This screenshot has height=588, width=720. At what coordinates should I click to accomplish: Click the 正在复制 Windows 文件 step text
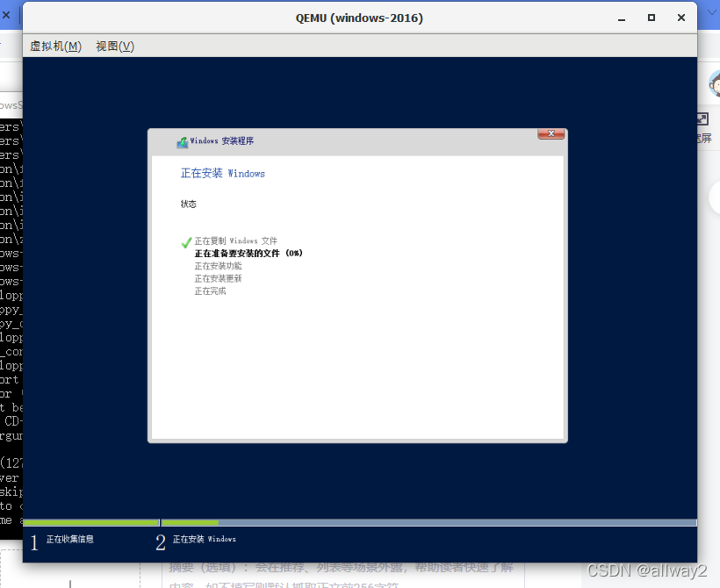(236, 241)
